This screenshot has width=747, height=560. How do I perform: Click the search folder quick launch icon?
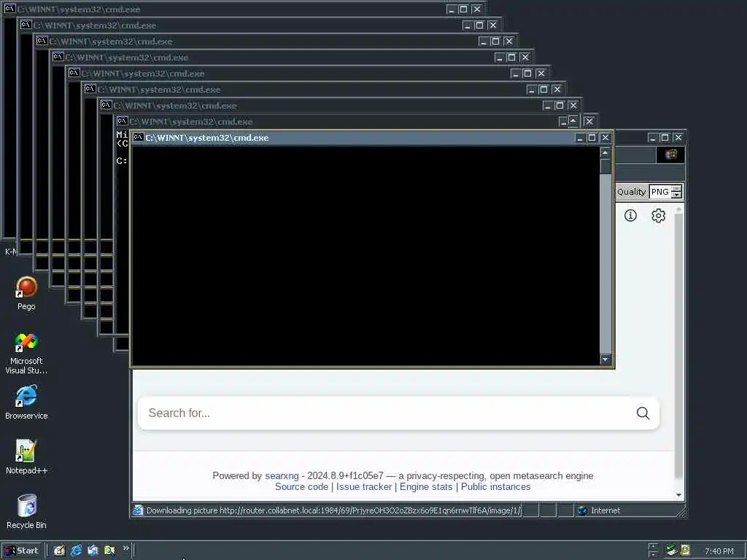click(109, 551)
